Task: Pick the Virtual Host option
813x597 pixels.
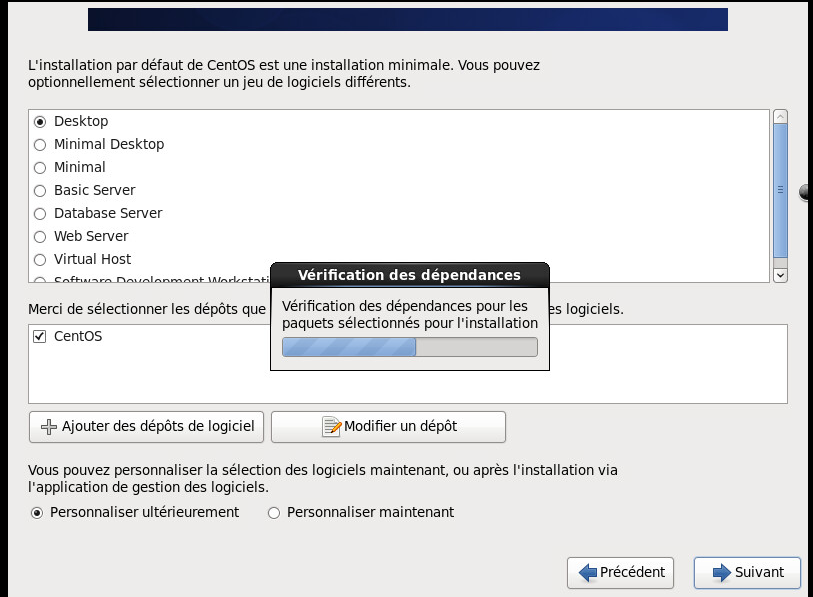Action: [x=40, y=259]
